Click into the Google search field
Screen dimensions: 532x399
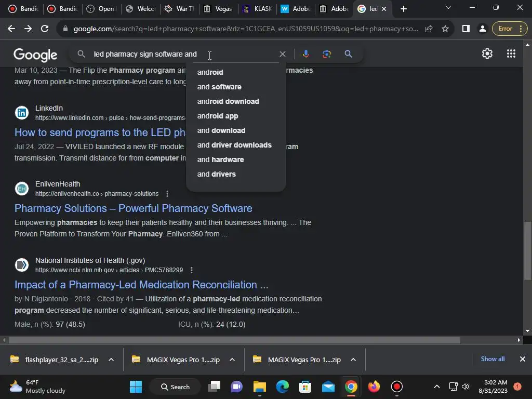tap(183, 54)
